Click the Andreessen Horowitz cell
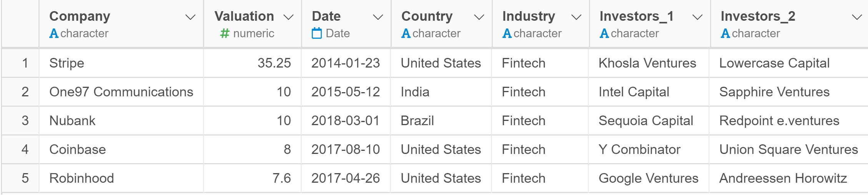This screenshot has width=868, height=195. 788,178
